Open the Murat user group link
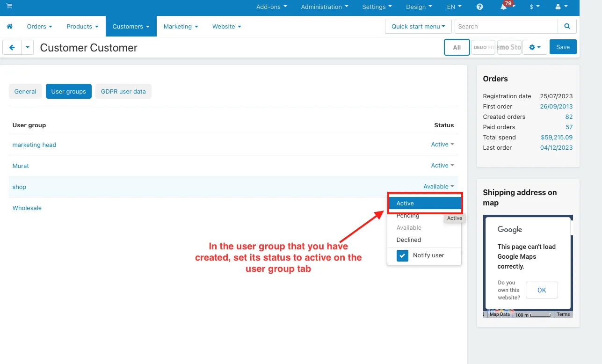The image size is (602, 364). 21,166
